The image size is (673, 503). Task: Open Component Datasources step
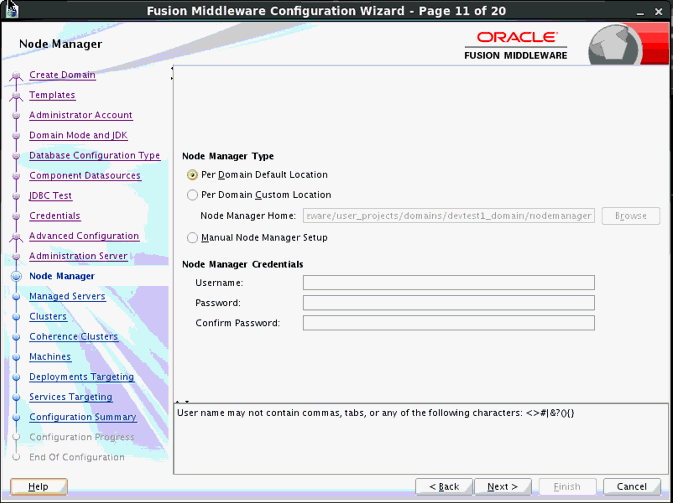tap(85, 176)
